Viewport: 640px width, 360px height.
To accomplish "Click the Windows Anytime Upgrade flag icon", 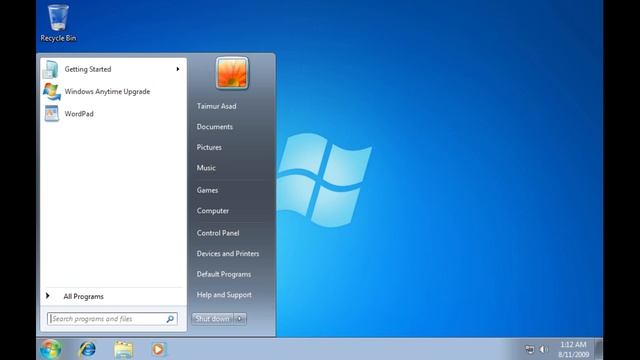I will pos(51,91).
